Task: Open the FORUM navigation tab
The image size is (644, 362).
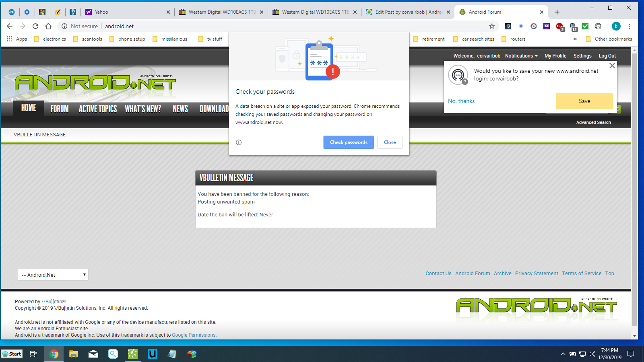Action: pyautogui.click(x=60, y=109)
